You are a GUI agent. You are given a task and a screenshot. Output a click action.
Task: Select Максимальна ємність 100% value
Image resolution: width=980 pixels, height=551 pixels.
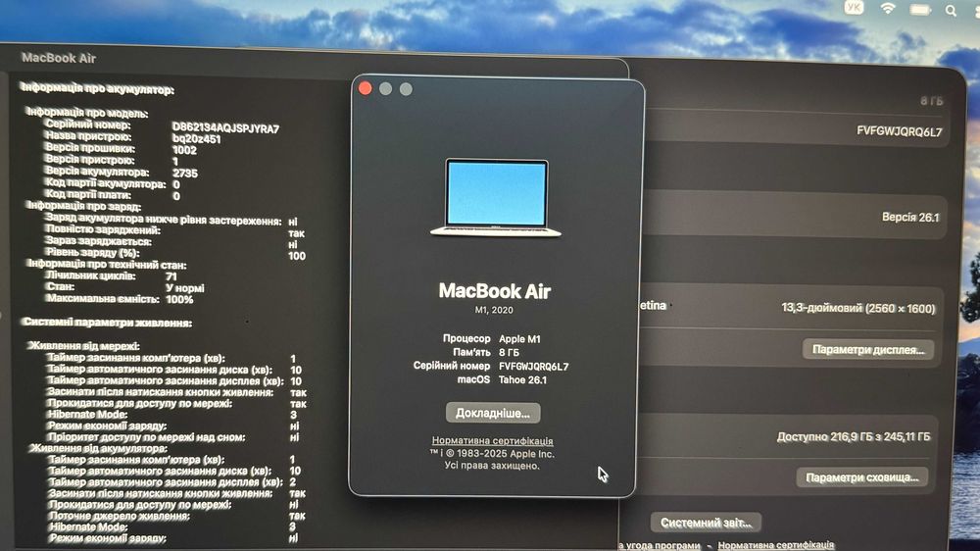(x=179, y=300)
